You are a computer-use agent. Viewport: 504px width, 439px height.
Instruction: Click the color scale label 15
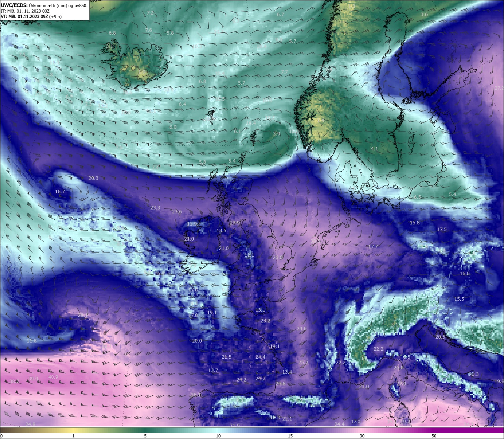(x=290, y=436)
